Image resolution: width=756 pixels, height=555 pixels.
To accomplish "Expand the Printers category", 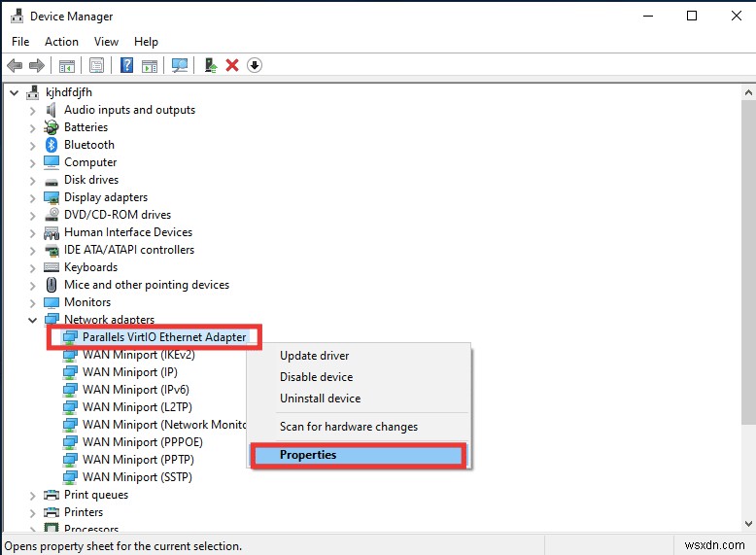I will (x=32, y=513).
